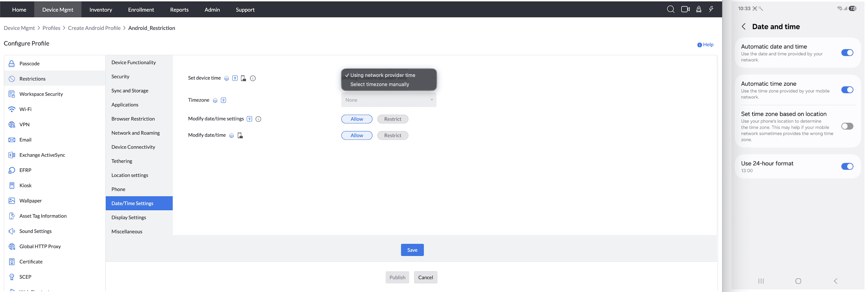The image size is (868, 292).
Task: Click the video camera icon in top bar
Action: point(685,10)
